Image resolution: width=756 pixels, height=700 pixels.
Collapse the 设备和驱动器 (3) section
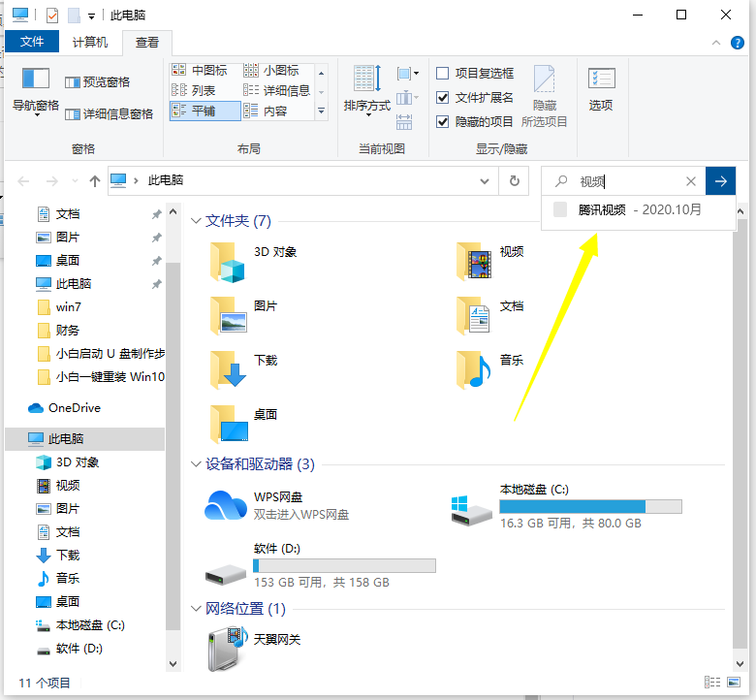pos(197,464)
